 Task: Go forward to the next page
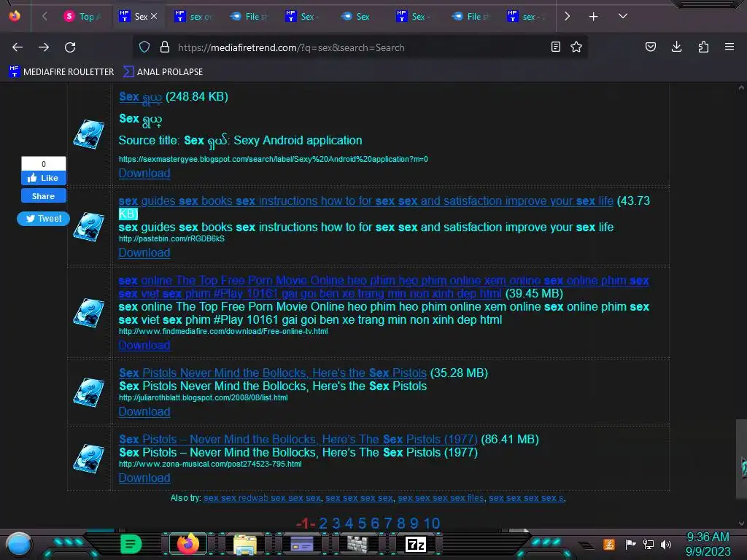44,47
